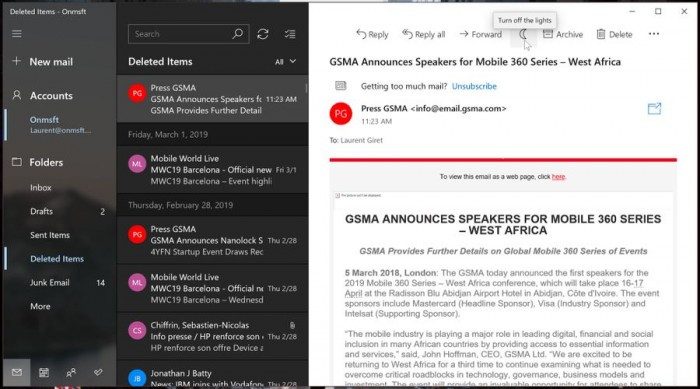Toggle dark mode with the moon icon
Screen dimensions: 700x389
click(x=523, y=34)
